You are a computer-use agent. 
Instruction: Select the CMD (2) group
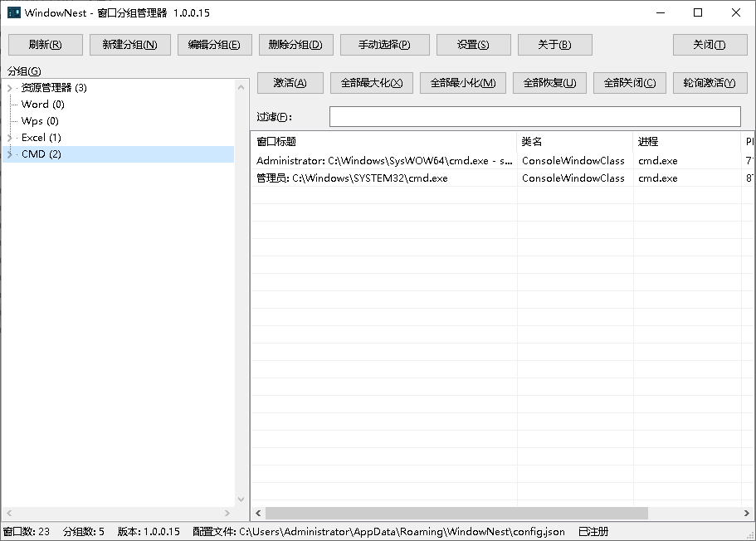[x=41, y=154]
